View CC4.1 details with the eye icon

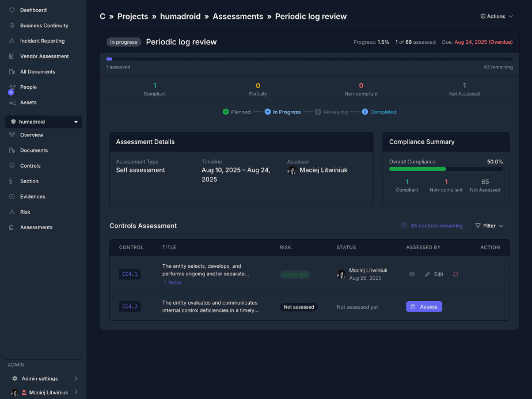[412, 274]
